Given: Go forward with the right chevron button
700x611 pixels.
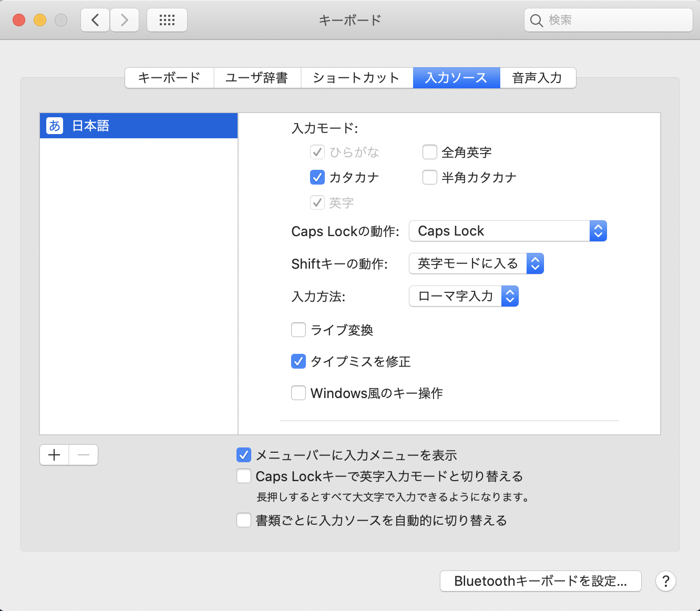Looking at the screenshot, I should tap(125, 20).
